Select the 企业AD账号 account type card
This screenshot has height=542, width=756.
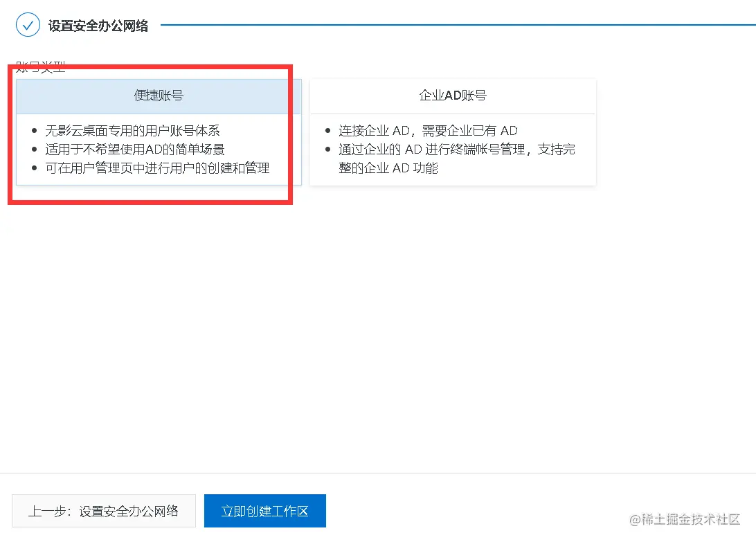[453, 132]
